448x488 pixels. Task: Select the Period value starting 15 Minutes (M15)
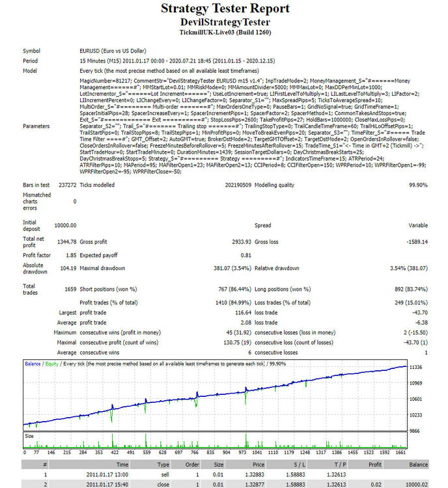click(177, 61)
